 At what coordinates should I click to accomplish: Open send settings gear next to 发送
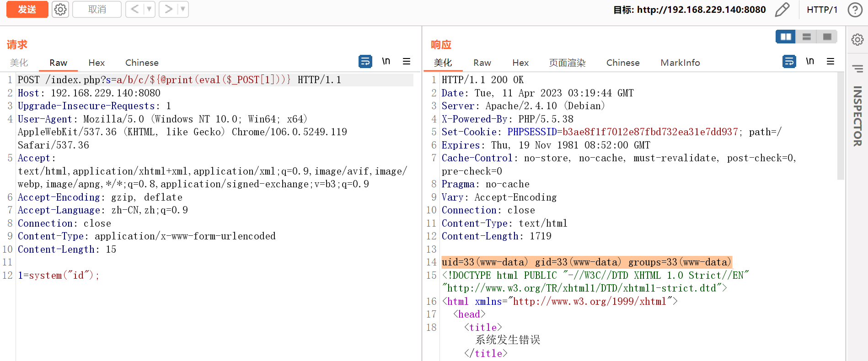click(x=60, y=9)
